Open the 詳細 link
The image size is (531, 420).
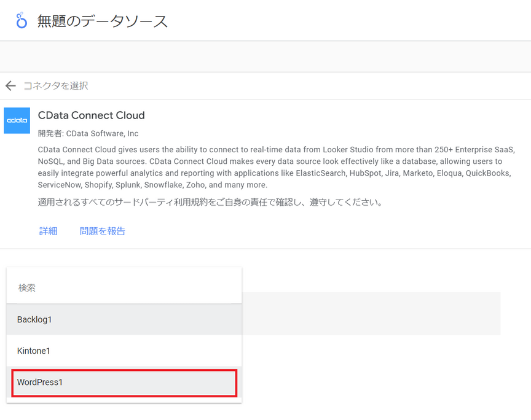48,231
